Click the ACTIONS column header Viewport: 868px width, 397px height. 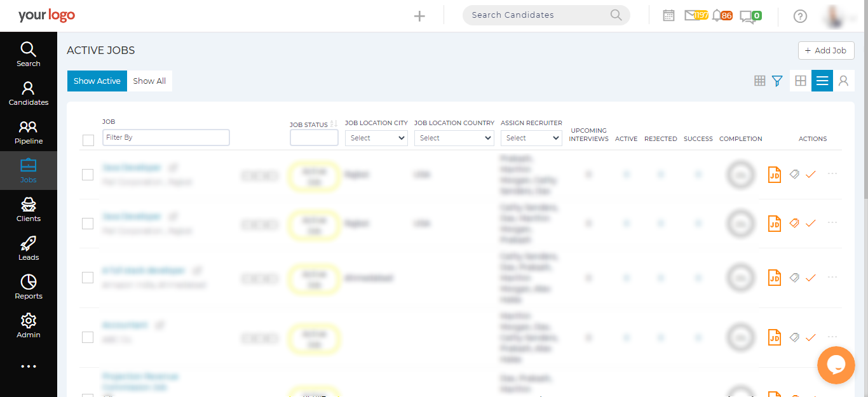(x=813, y=138)
